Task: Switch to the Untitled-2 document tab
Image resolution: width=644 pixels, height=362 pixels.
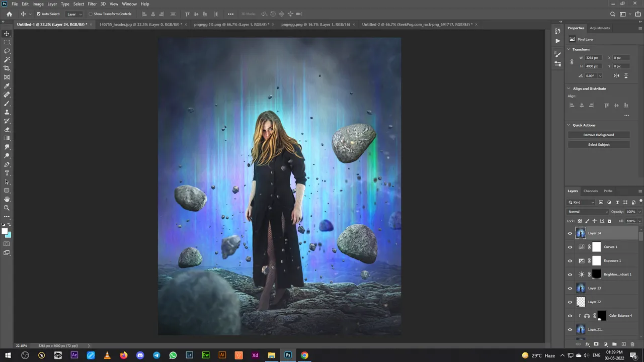Action: click(417, 24)
